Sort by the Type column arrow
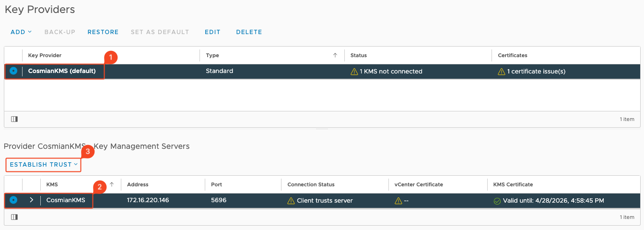The image size is (644, 230). tap(335, 55)
